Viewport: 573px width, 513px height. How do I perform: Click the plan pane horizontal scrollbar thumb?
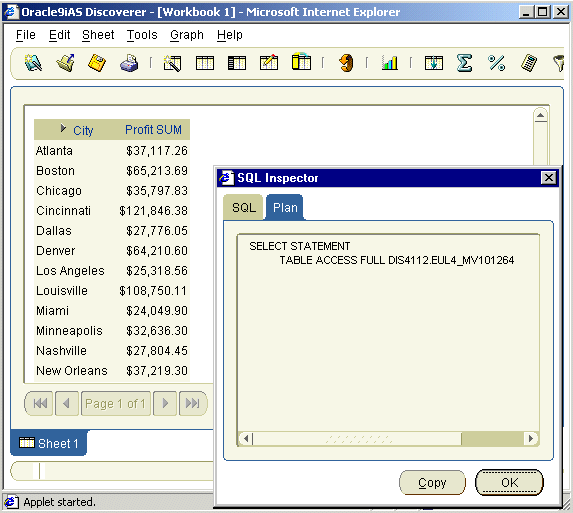[357, 438]
